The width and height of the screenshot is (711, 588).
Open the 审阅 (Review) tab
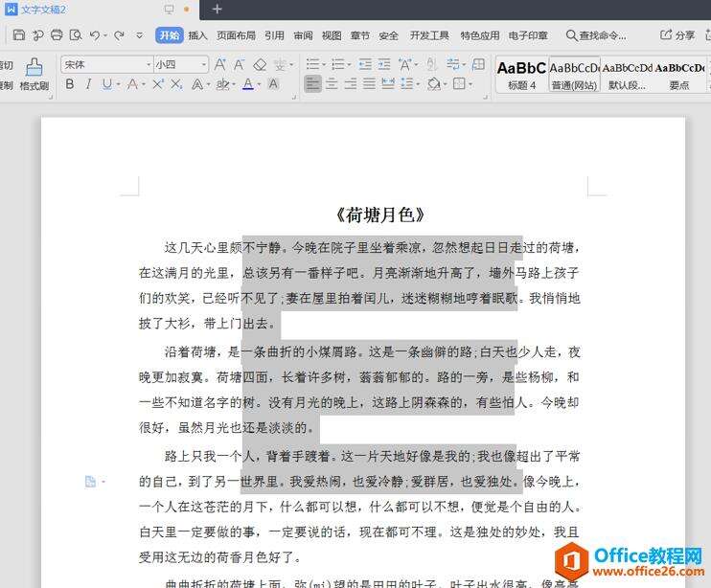tap(303, 35)
